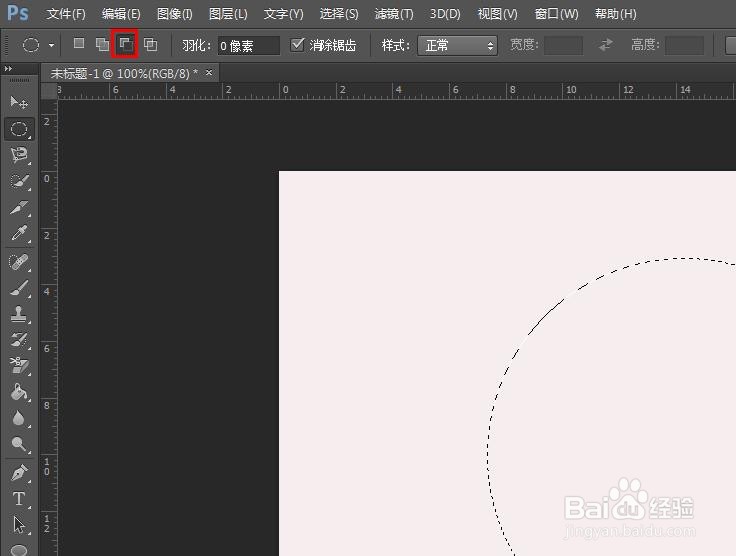This screenshot has height=556, width=736.
Task: Select the Crop tool
Action: 19,207
